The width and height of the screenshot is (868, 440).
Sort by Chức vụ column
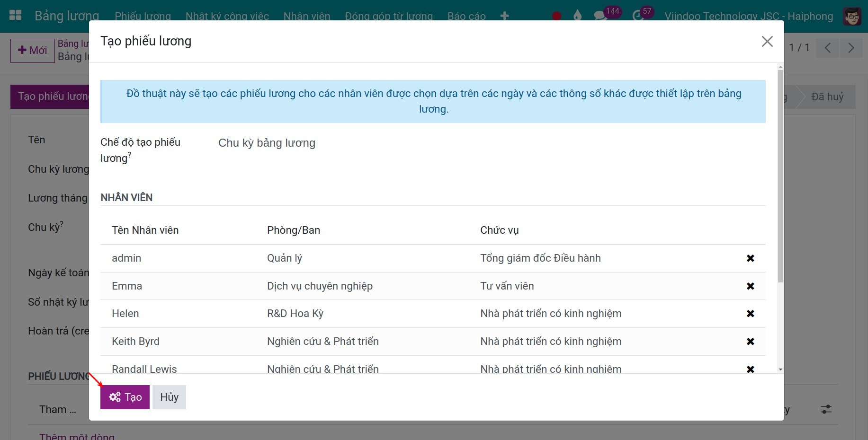pyautogui.click(x=500, y=230)
